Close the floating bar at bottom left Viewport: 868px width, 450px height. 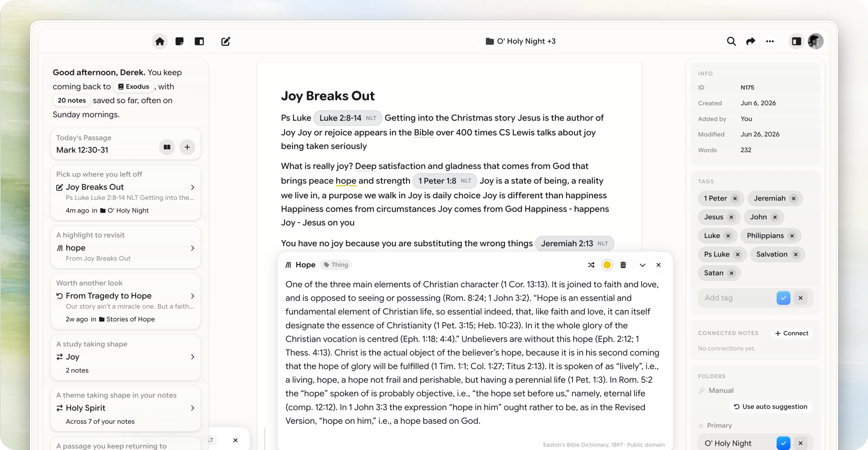point(236,440)
